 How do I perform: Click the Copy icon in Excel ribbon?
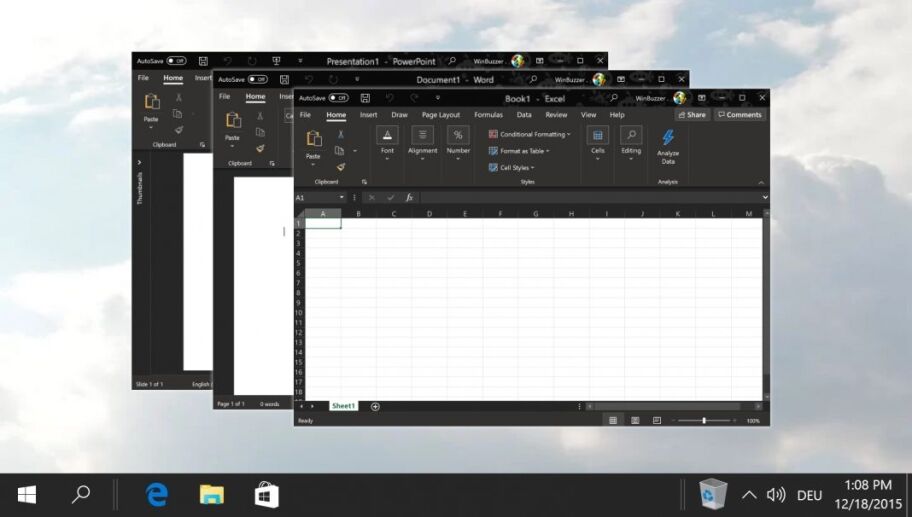pos(340,151)
